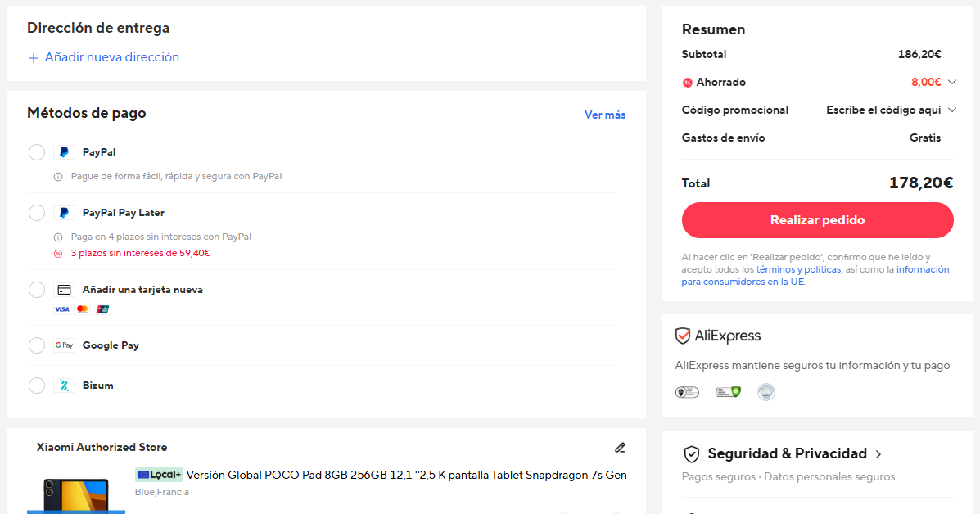Choose Bizum as payment method
This screenshot has height=514, width=980.
pos(37,385)
